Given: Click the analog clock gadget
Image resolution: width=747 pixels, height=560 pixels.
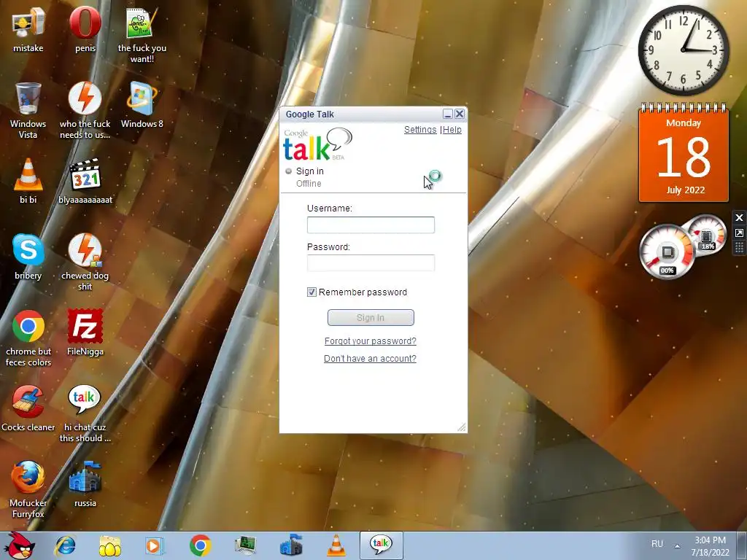Looking at the screenshot, I should (x=683, y=50).
